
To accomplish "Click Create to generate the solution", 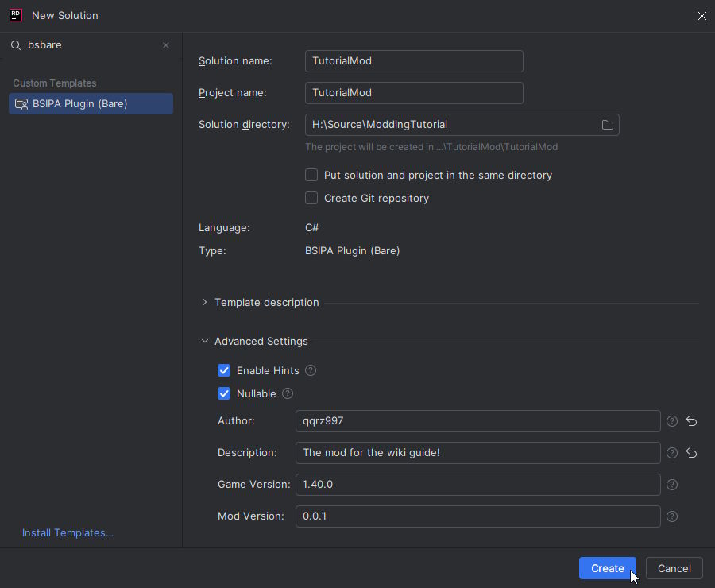I will (x=607, y=568).
